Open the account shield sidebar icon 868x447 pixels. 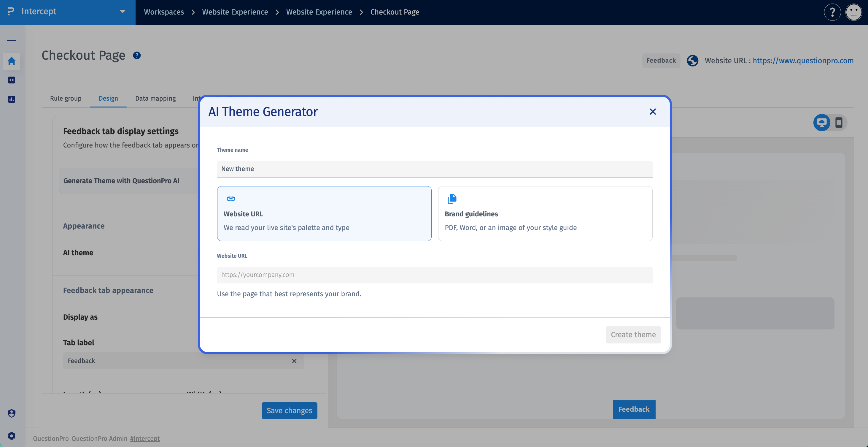[x=12, y=413]
